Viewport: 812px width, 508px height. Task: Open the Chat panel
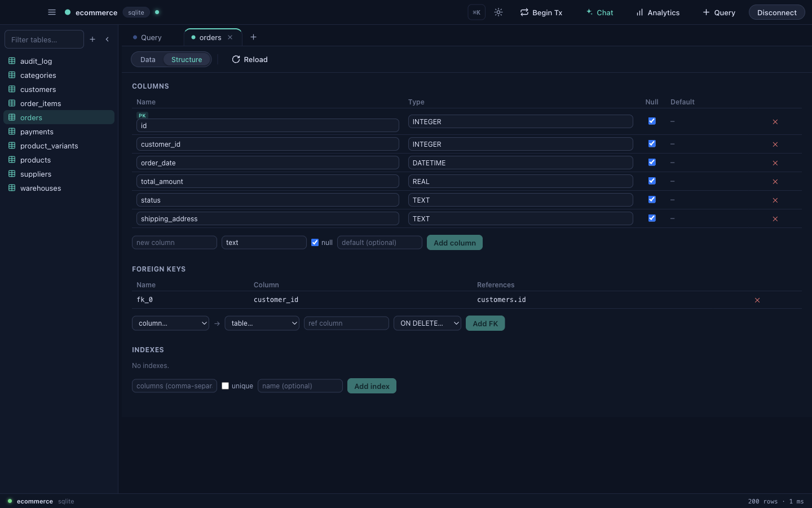click(599, 12)
